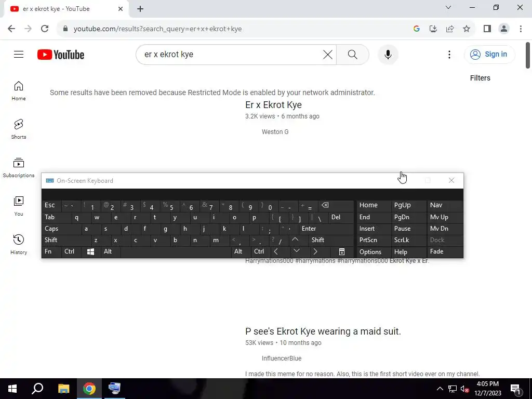Click the right arrow key on the On-Screen Keyboard
This screenshot has width=532, height=399.
tap(315, 252)
